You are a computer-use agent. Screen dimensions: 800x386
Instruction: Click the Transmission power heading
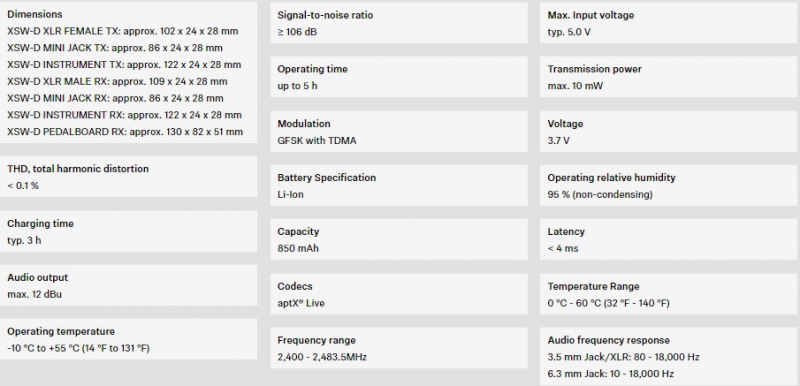[x=594, y=69]
